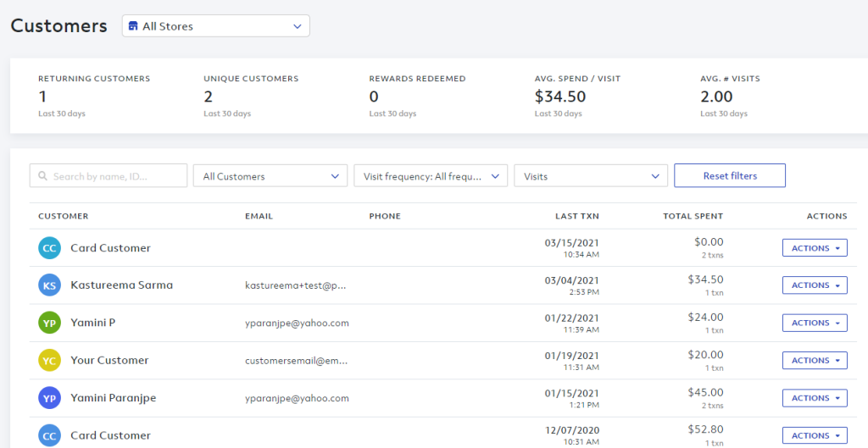Click the purple YP avatar for Yamini Paranjpe
The image size is (868, 448).
click(49, 398)
